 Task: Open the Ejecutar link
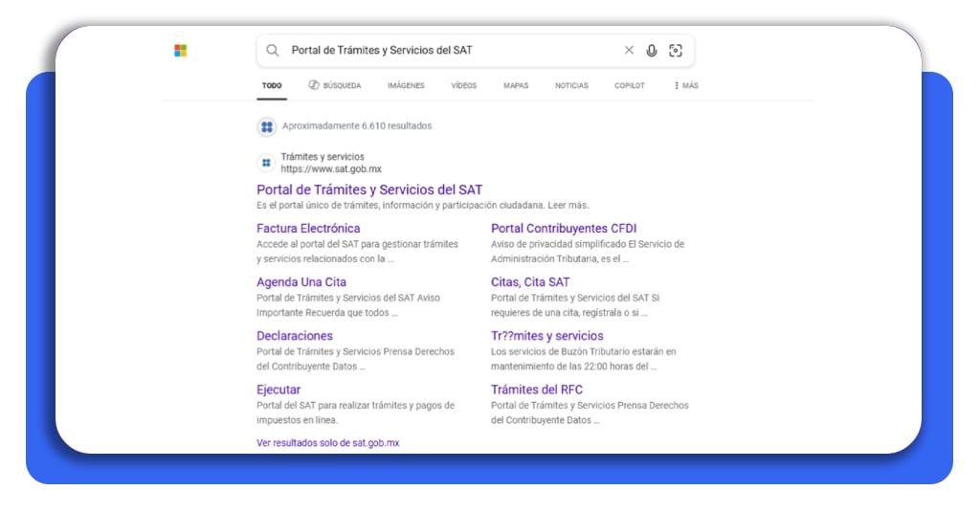pos(278,390)
